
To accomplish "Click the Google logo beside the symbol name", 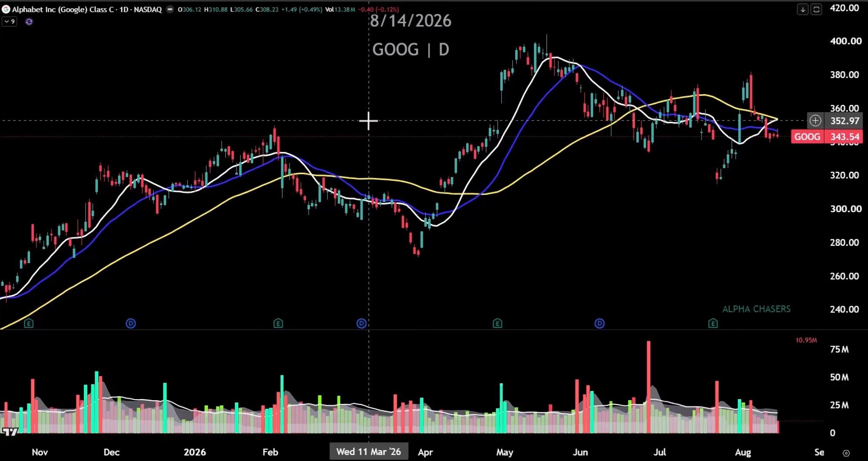I will click(6, 9).
